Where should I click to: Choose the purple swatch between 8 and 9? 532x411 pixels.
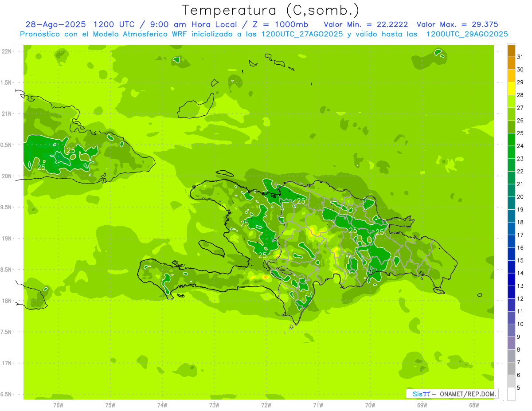[511, 343]
